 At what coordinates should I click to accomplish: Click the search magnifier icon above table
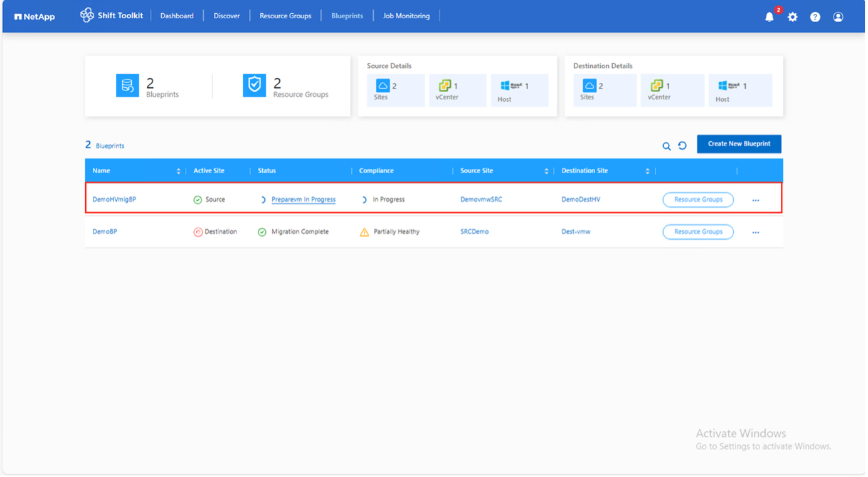667,146
